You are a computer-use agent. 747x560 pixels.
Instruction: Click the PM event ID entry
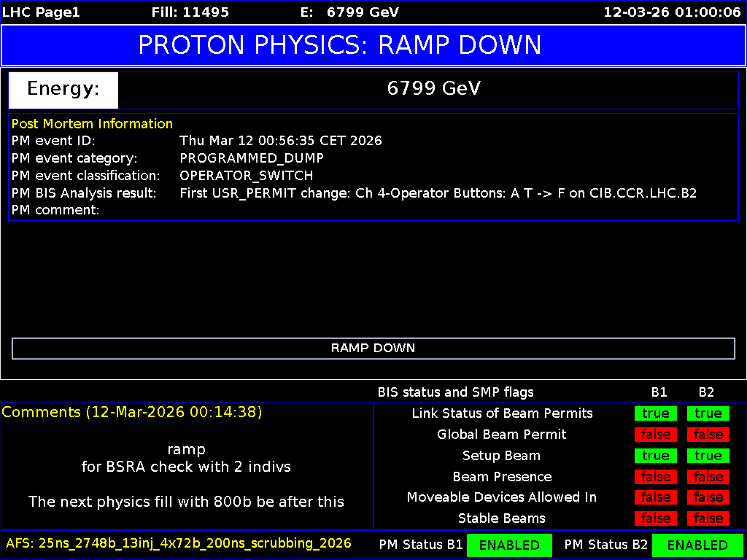click(x=281, y=140)
